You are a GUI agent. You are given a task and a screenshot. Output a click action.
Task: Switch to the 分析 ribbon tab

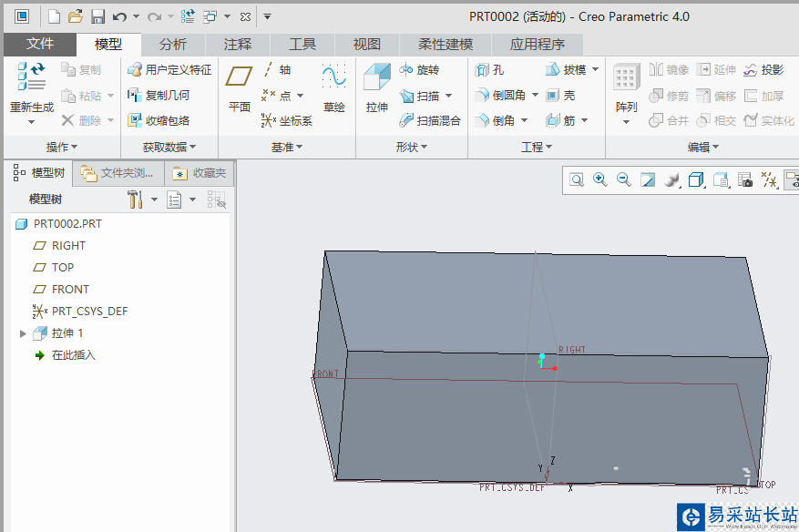coord(173,44)
